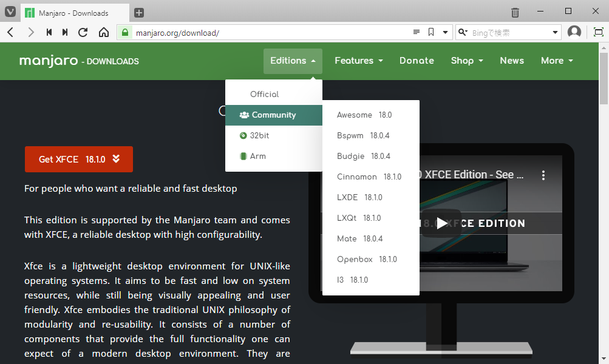
Task: Click the XFCE Edition video title
Action: tap(472, 175)
